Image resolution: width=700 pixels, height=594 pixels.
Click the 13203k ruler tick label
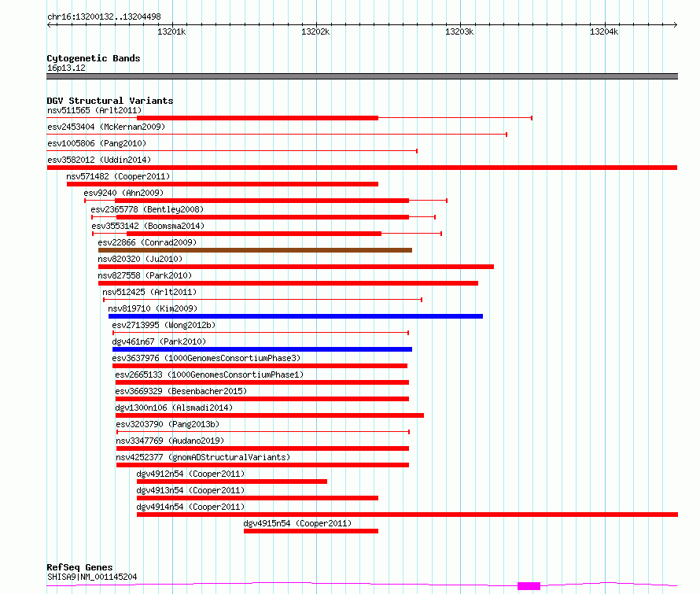[x=459, y=31]
